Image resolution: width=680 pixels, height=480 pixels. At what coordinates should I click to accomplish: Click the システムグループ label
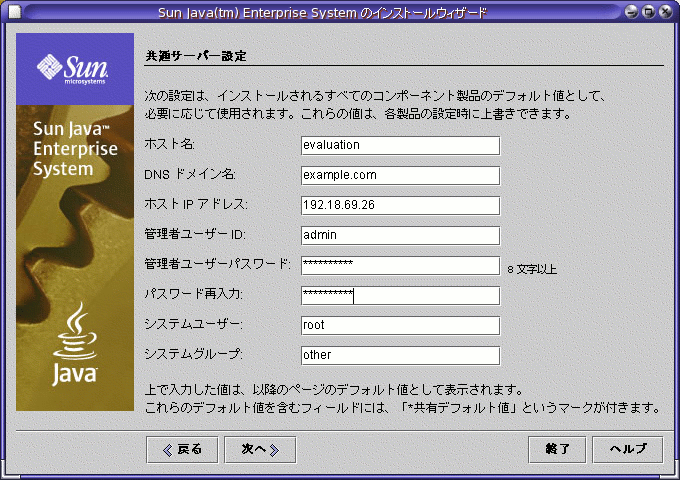pos(193,354)
